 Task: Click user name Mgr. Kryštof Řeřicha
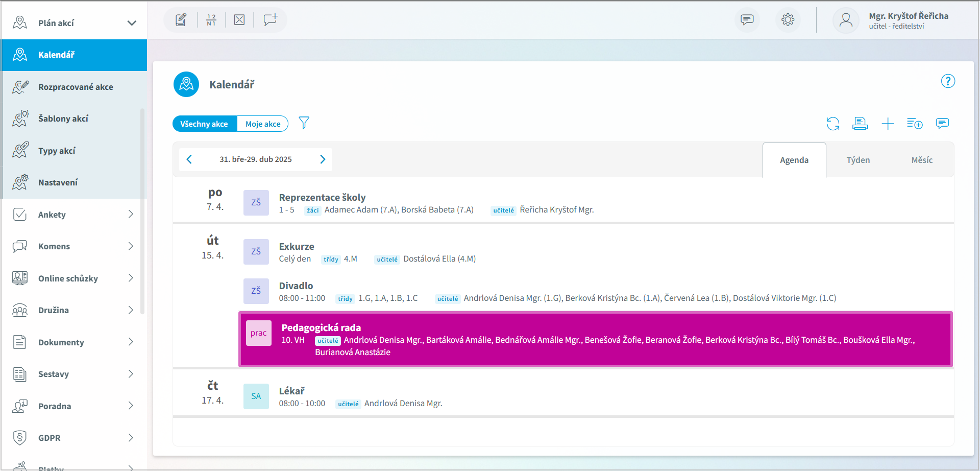pyautogui.click(x=909, y=16)
